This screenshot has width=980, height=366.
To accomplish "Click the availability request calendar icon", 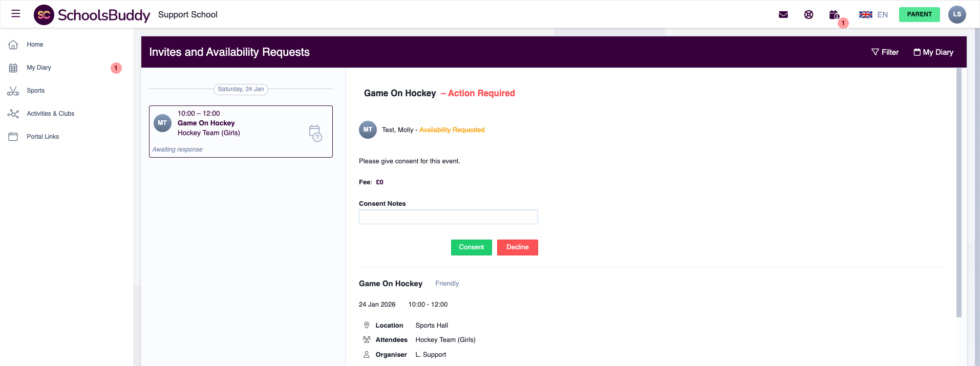I will tap(315, 133).
